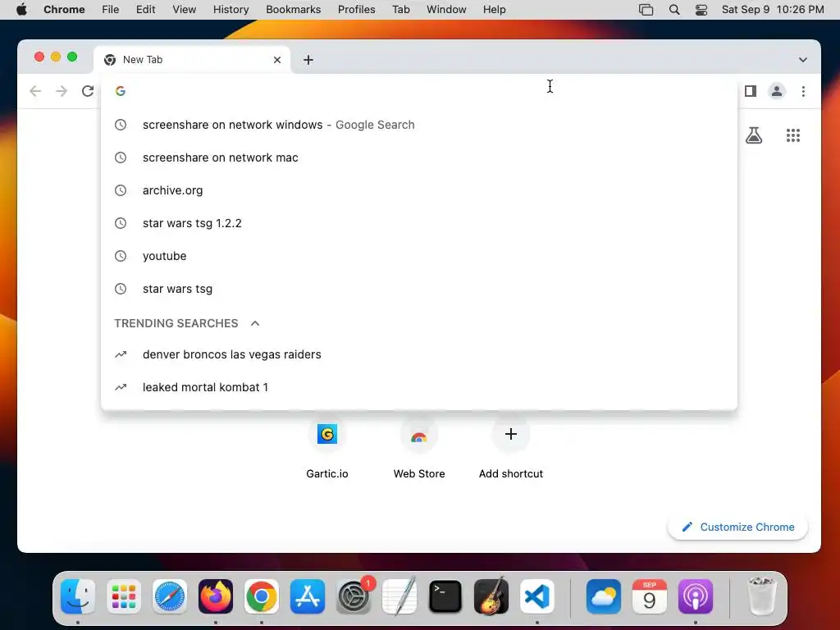Launch Safari from the Dock

[170, 596]
